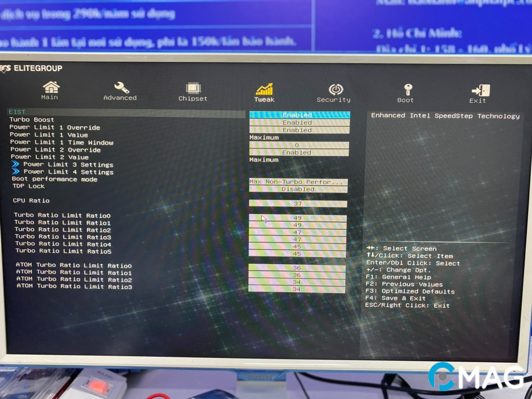Click the ATOM Turbo Ratio Limit Ratio3 value field
This screenshot has width=532, height=399.
(296, 289)
